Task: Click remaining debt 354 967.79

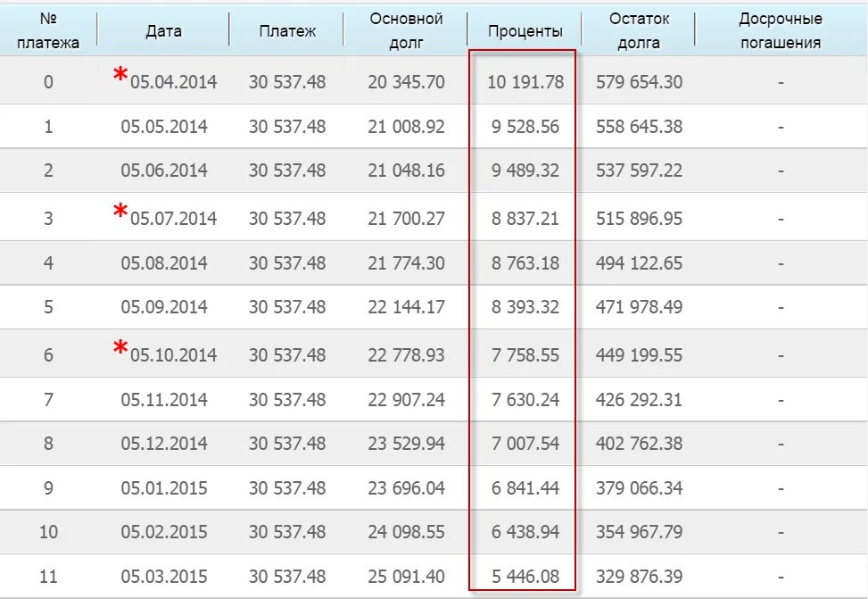Action: click(640, 532)
